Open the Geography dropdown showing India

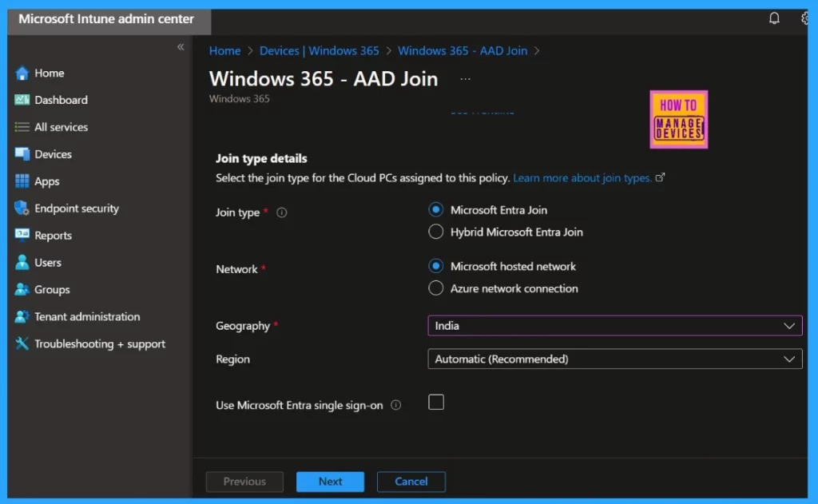(x=615, y=326)
